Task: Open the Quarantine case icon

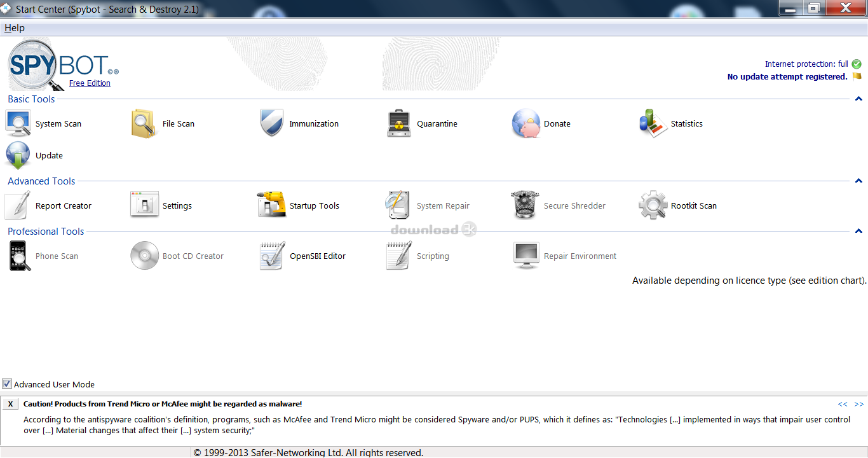Action: 399,123
